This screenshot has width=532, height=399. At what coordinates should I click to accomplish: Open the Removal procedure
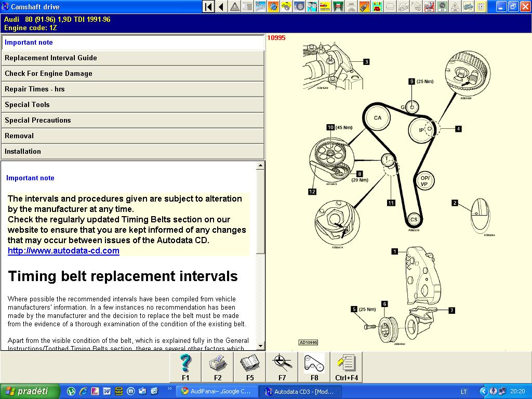click(132, 136)
